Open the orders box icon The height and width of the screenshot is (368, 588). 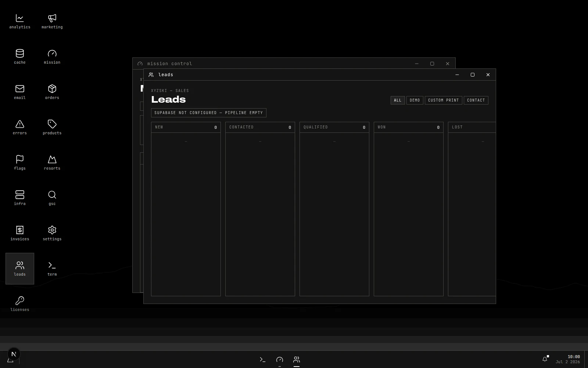pyautogui.click(x=52, y=92)
